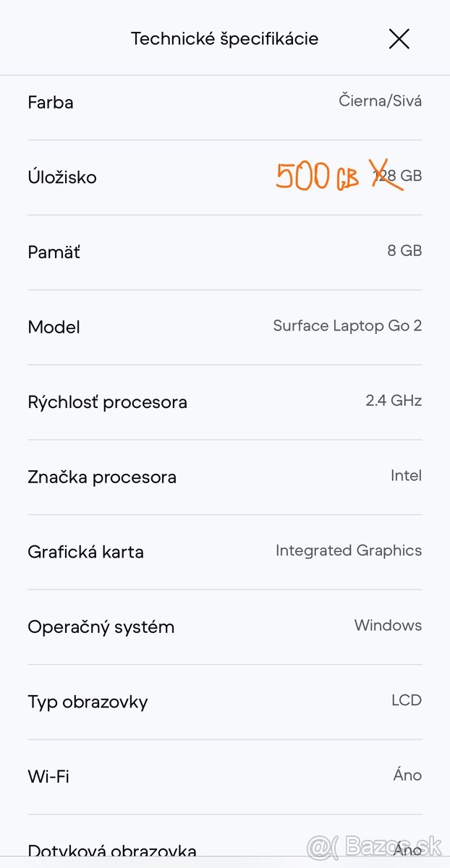Click the Intel processor brand value

[x=406, y=476]
